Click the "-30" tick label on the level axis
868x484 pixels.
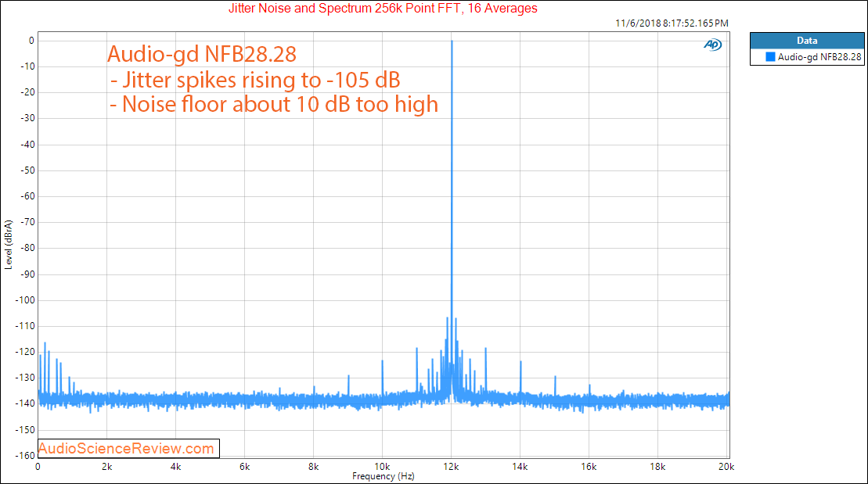(27, 118)
